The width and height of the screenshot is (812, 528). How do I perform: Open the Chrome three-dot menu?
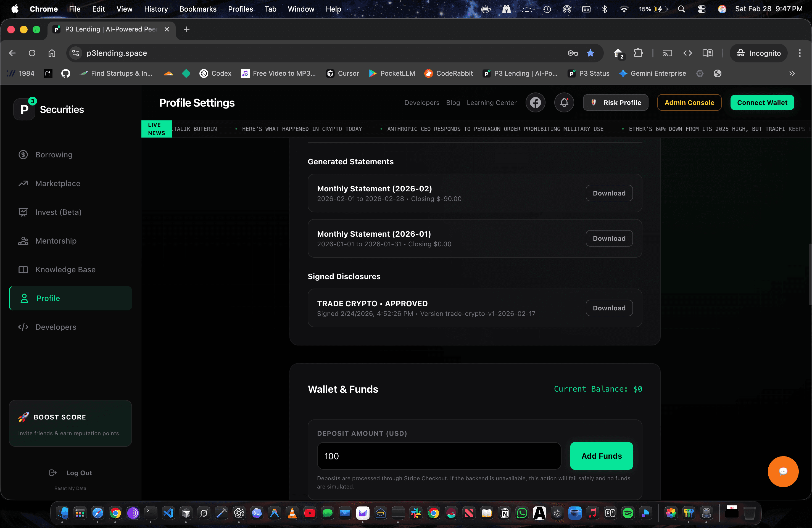(x=800, y=53)
